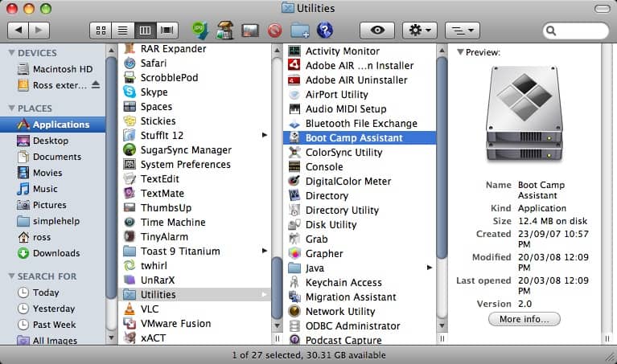Click the More info button
Image resolution: width=617 pixels, height=364 pixels.
click(524, 319)
